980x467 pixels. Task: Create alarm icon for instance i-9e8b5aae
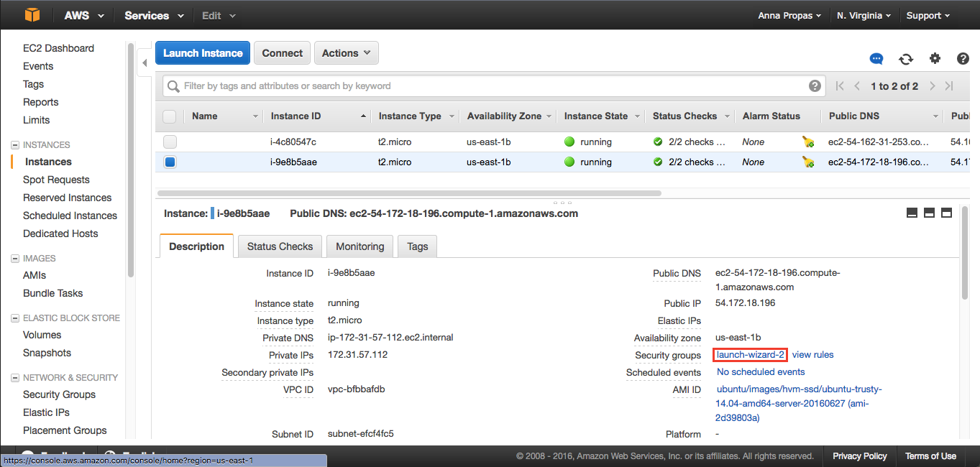tap(808, 162)
